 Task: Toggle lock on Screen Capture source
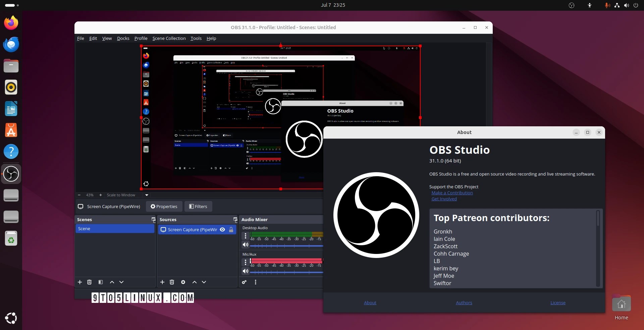[x=231, y=229]
